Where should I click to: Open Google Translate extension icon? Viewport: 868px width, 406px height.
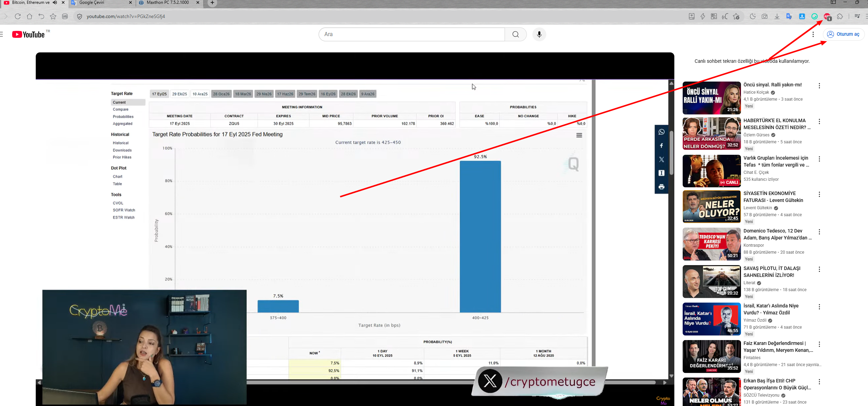789,16
